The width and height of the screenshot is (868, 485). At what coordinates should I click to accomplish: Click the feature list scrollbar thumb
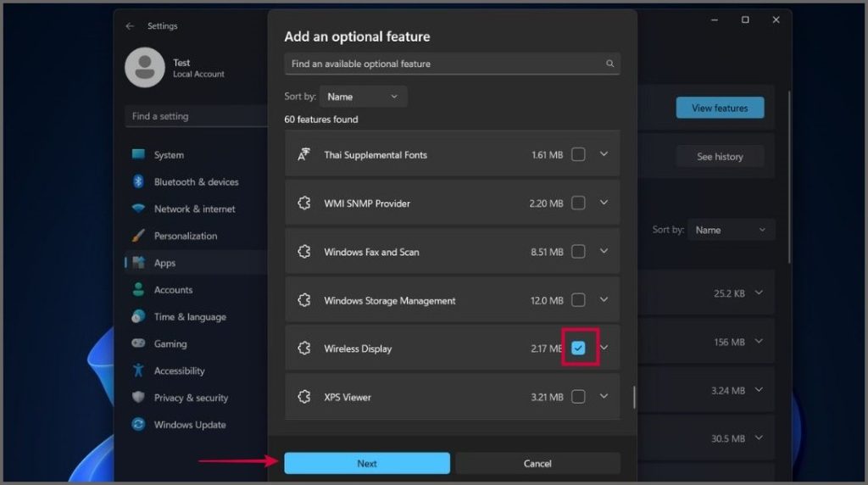coord(634,397)
